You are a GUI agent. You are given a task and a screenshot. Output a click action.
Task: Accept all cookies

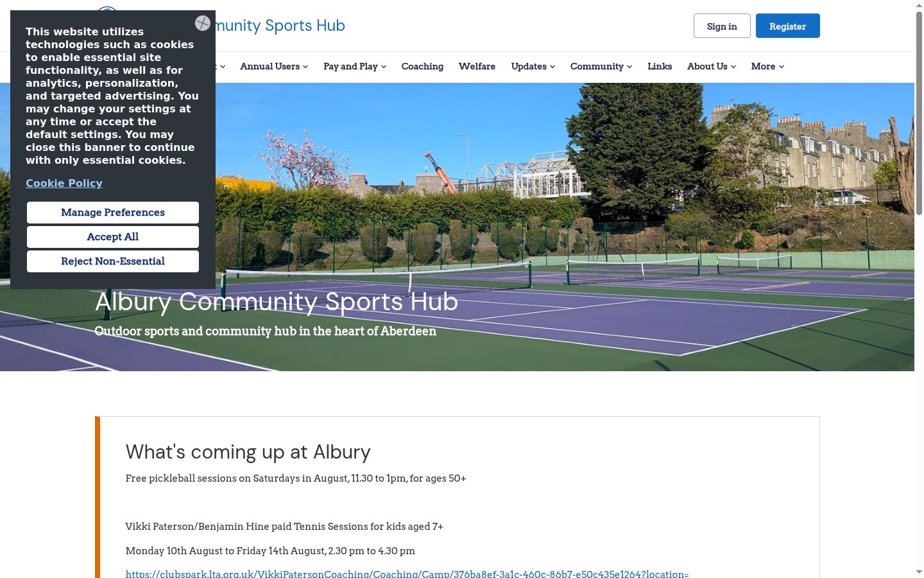click(113, 237)
